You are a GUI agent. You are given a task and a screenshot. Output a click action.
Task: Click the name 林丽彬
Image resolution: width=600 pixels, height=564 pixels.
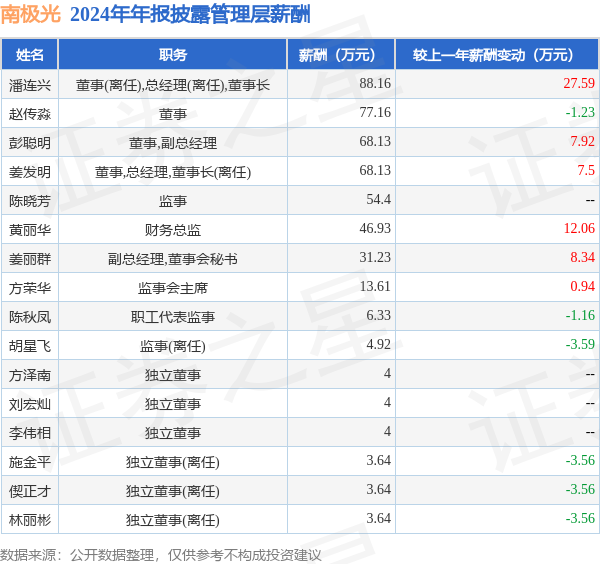30,520
